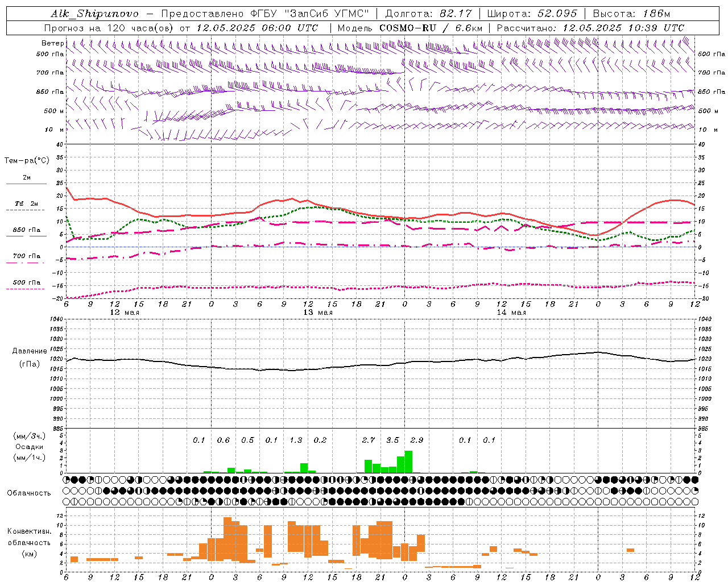Viewport: 728px width, 582px height.
Task: Select 'Прогноз на 120 часа(ов)' forecast text
Action: (109, 28)
